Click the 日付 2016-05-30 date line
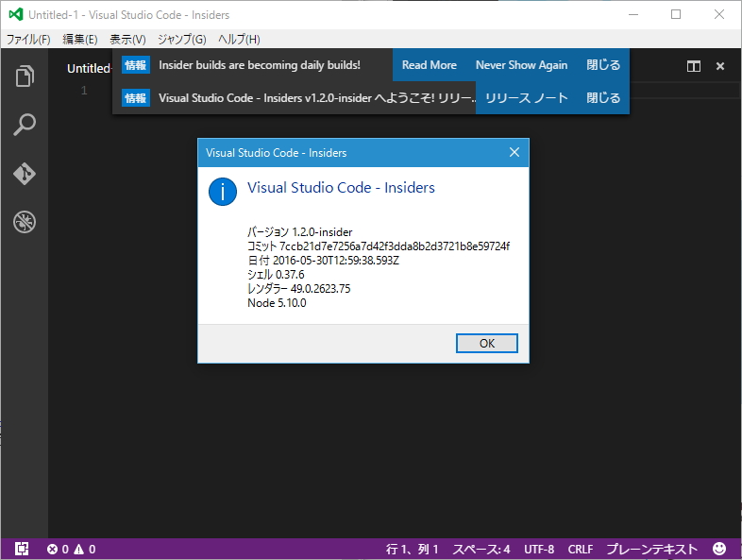The height and width of the screenshot is (560, 742). pyautogui.click(x=323, y=261)
